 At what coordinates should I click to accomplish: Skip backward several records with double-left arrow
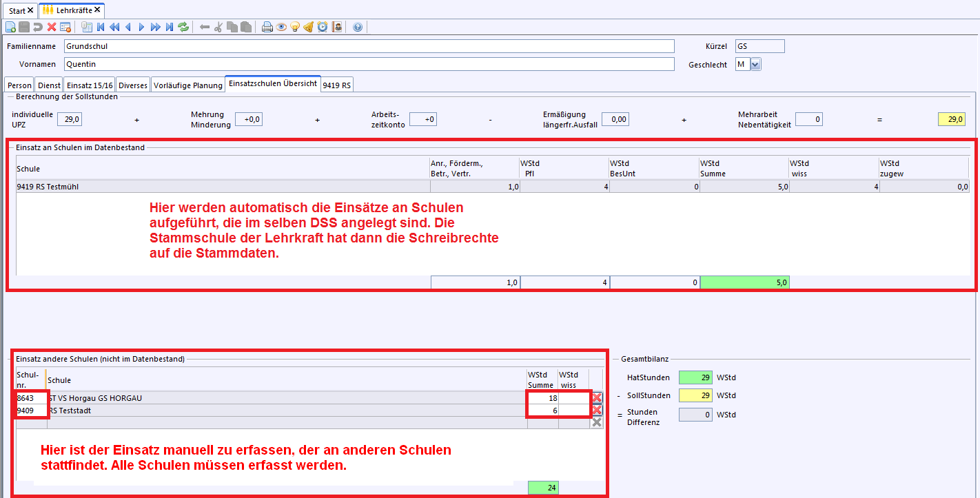[114, 27]
